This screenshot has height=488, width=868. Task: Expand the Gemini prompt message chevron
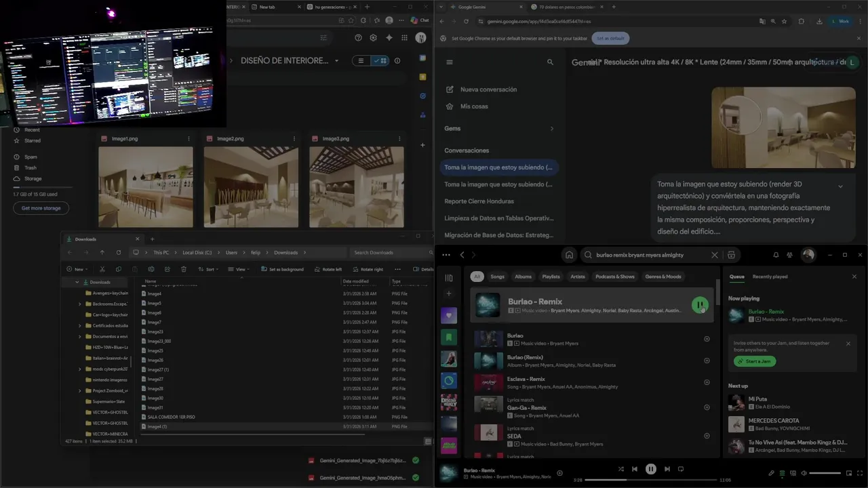click(x=840, y=186)
